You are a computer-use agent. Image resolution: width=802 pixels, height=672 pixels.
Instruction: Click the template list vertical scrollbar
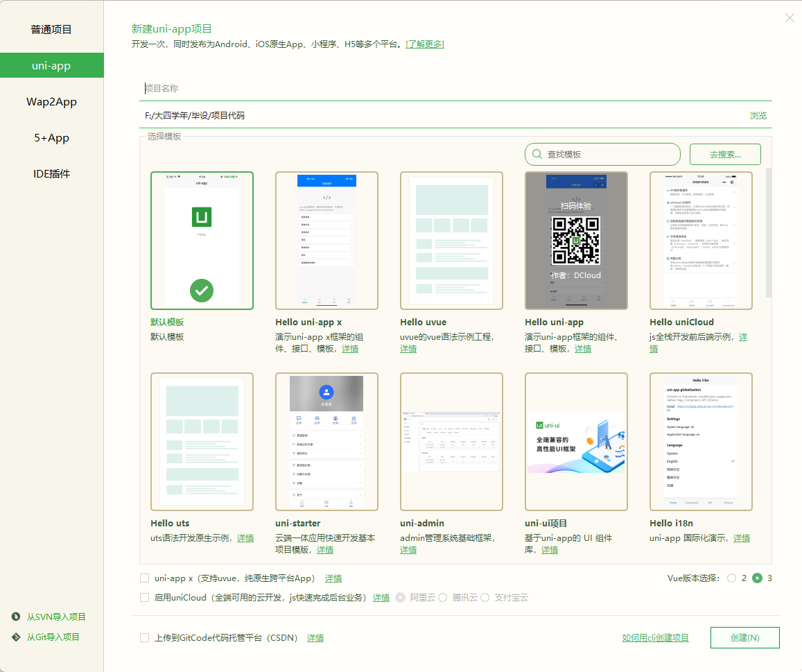[768, 233]
